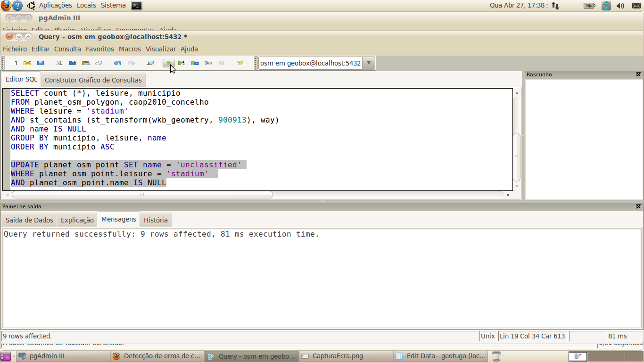Open find and replace binoculars icon
Screen dimensions: 644x362
(x=150, y=63)
